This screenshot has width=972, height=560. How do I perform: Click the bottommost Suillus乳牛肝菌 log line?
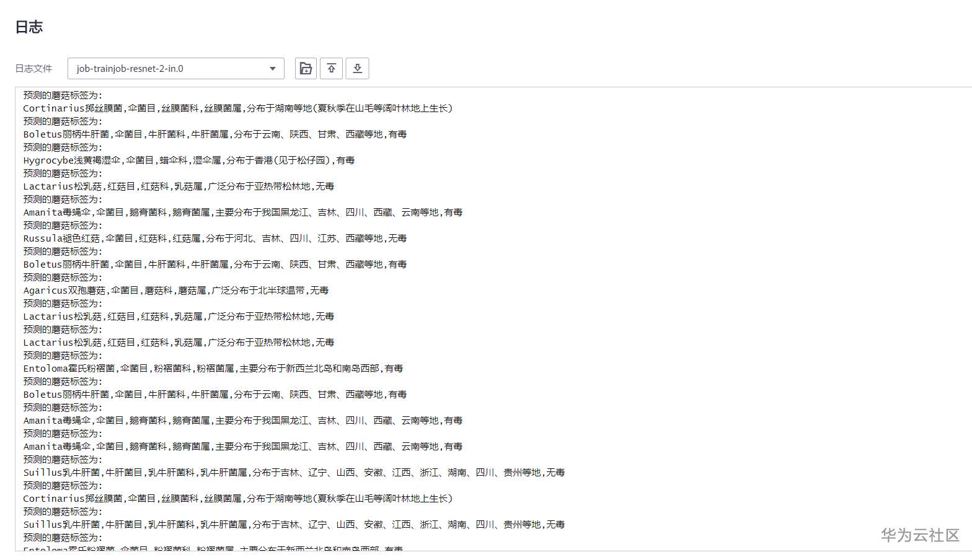(294, 525)
